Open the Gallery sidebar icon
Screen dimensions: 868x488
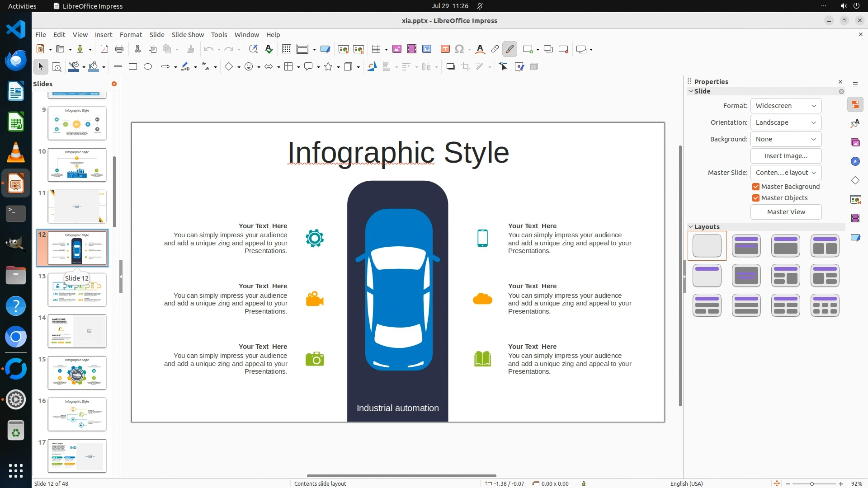855,143
